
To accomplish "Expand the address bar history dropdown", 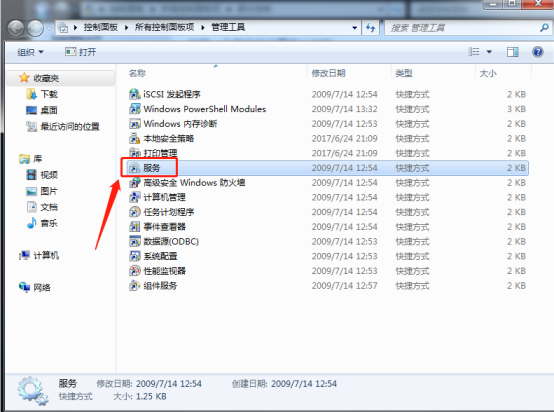I will point(354,28).
